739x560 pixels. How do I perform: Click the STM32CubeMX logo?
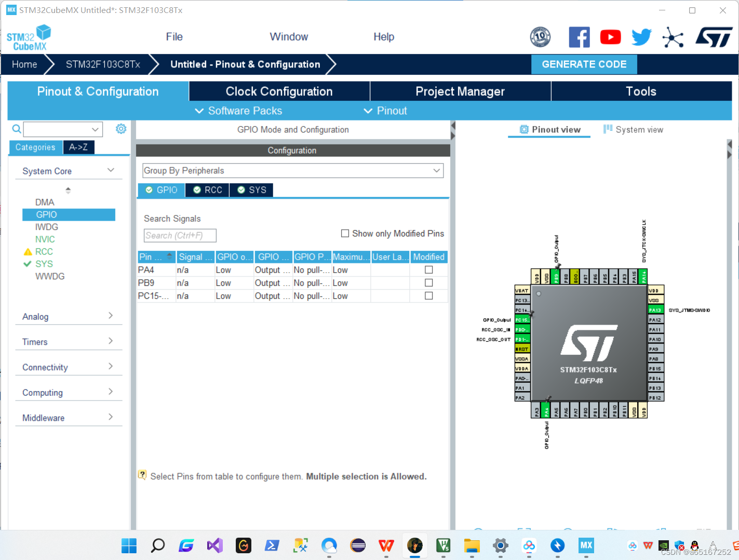(29, 37)
